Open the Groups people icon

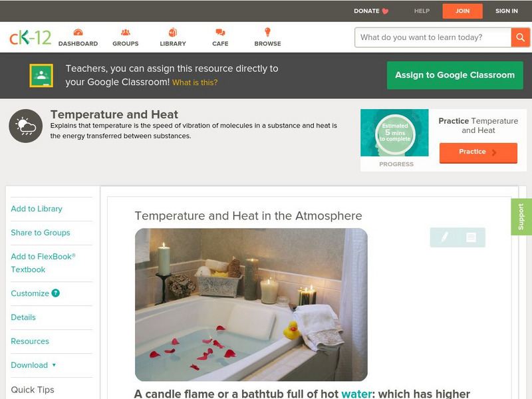click(x=126, y=33)
